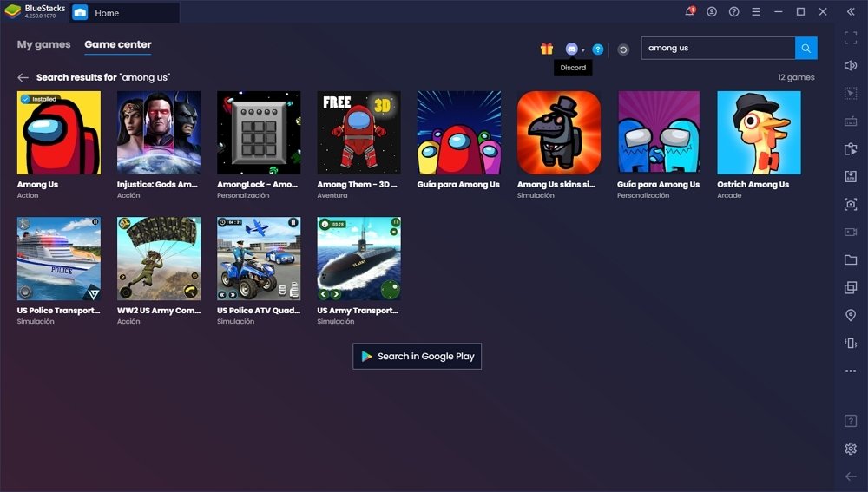Click the cursor lock icon in sidebar
This screenshot has height=492, width=868.
(851, 93)
